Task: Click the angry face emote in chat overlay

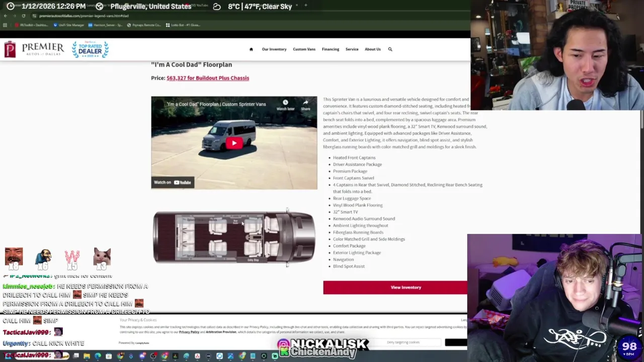Action: point(14,258)
